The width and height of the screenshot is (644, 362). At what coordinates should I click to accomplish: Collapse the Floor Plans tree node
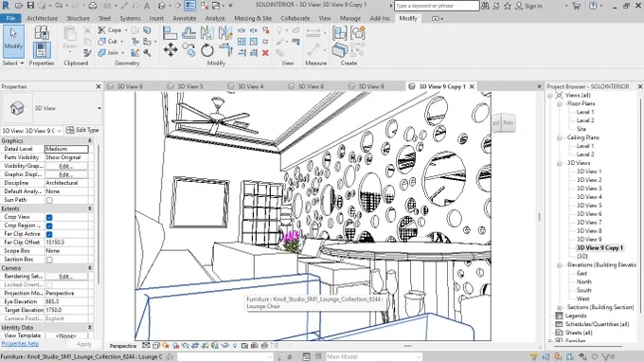pyautogui.click(x=559, y=104)
